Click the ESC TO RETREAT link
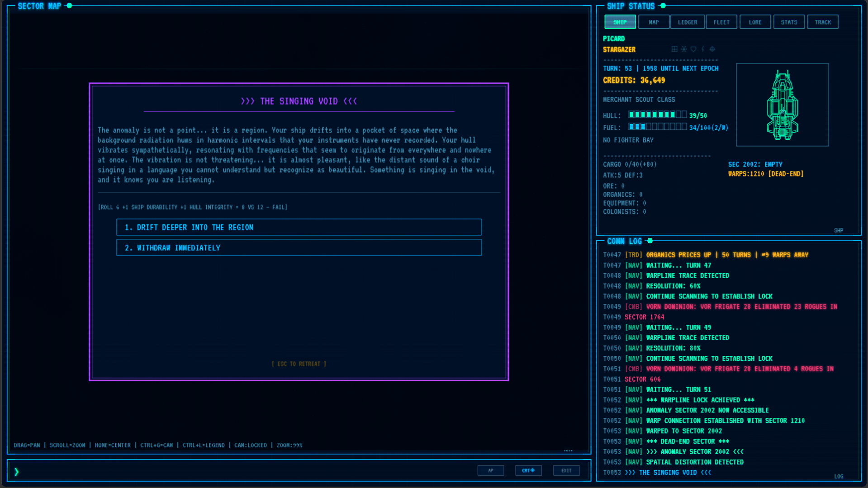The height and width of the screenshot is (488, 868). point(299,364)
